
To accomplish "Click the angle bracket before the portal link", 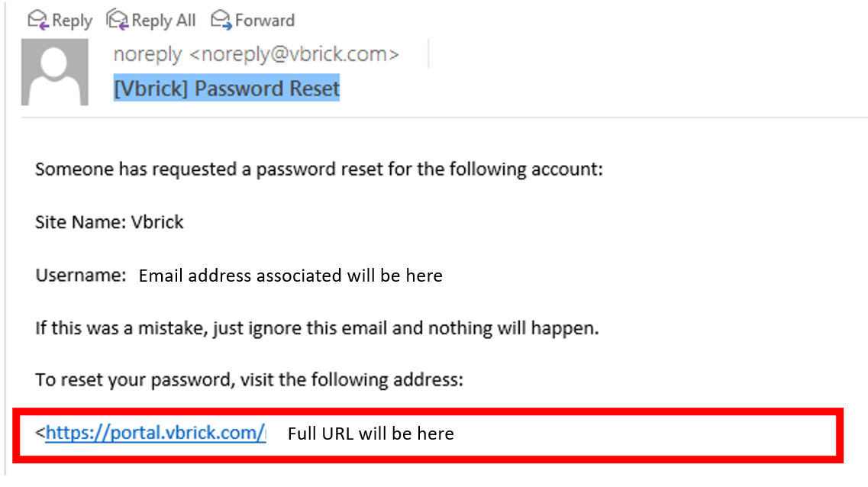I will tap(40, 432).
